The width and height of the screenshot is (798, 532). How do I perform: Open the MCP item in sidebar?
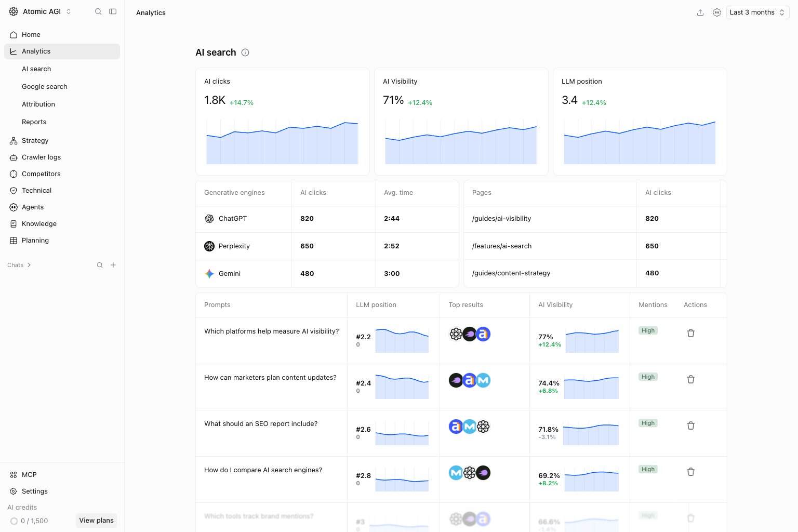[x=62, y=475]
